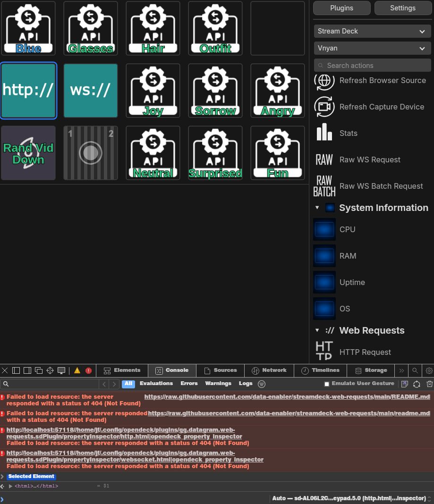Switch to the Sources tab
Image resolution: width=434 pixels, height=504 pixels.
click(x=221, y=370)
